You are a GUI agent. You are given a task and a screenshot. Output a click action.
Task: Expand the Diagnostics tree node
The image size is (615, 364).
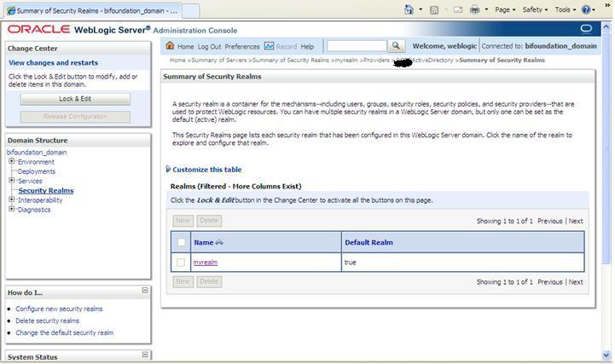[x=12, y=209]
